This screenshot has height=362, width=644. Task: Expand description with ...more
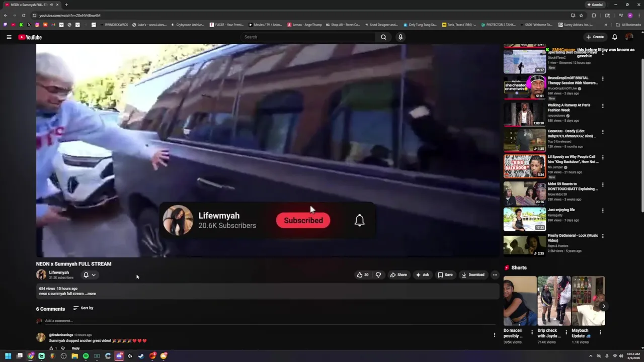[x=91, y=294]
